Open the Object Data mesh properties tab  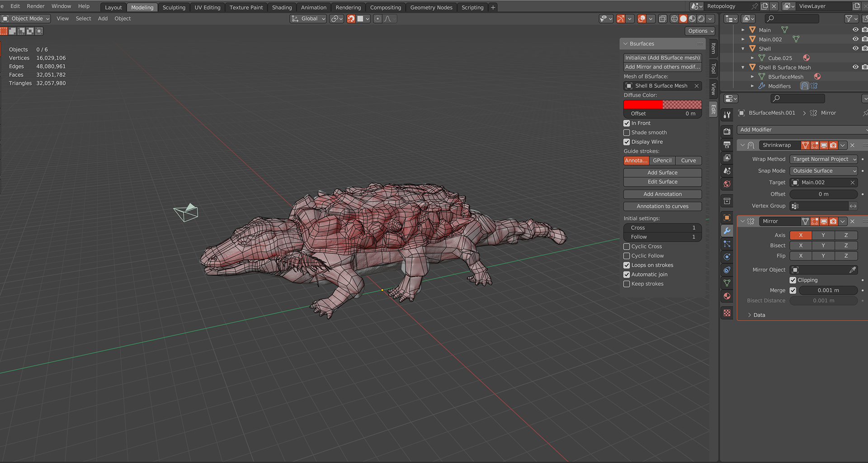click(x=727, y=283)
